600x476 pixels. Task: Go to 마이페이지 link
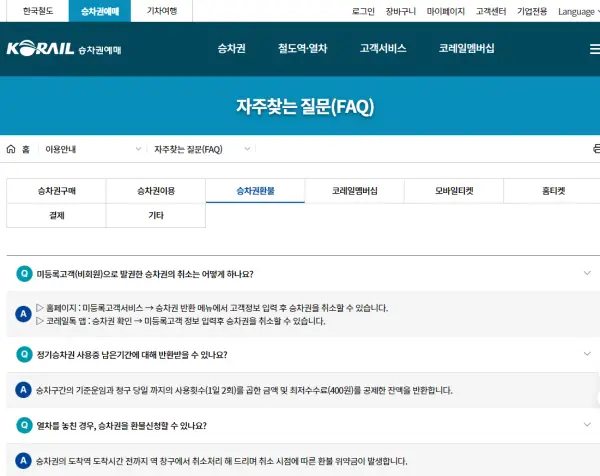[x=445, y=11]
